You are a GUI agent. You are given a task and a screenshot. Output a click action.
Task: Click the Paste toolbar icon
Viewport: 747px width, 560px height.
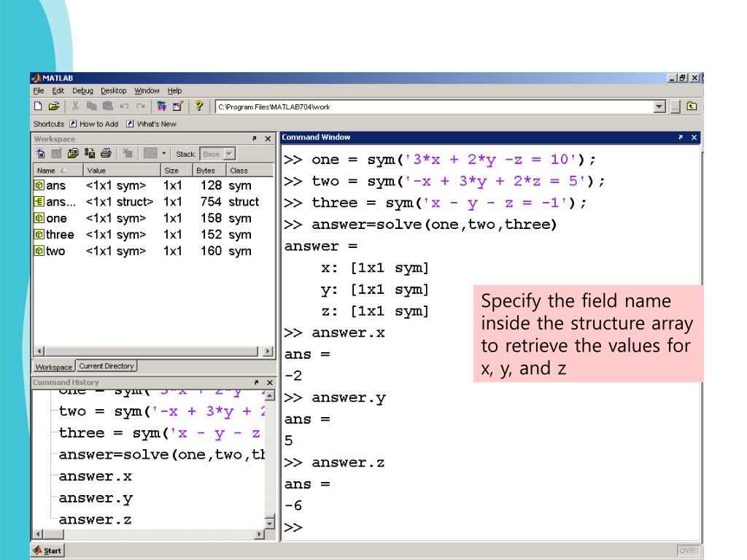(108, 106)
